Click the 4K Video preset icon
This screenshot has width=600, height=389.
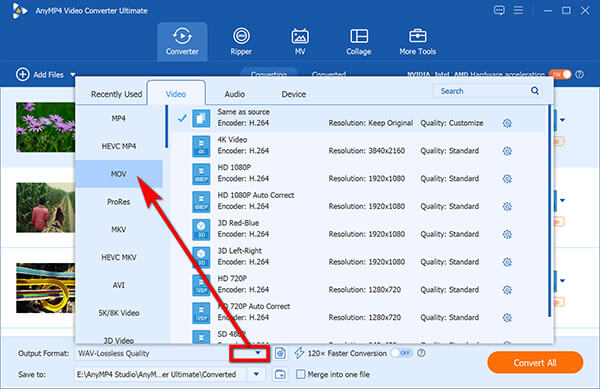201,146
